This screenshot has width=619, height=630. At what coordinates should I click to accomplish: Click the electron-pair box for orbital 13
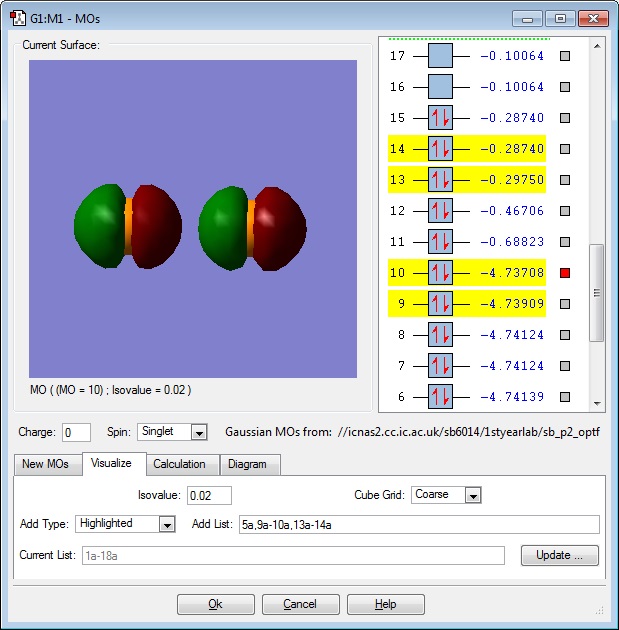pyautogui.click(x=440, y=180)
